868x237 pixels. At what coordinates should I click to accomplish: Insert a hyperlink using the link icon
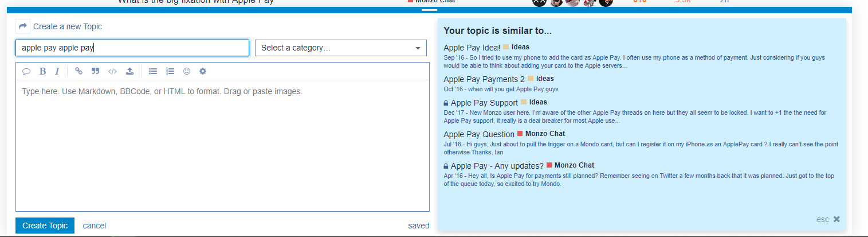(x=79, y=71)
